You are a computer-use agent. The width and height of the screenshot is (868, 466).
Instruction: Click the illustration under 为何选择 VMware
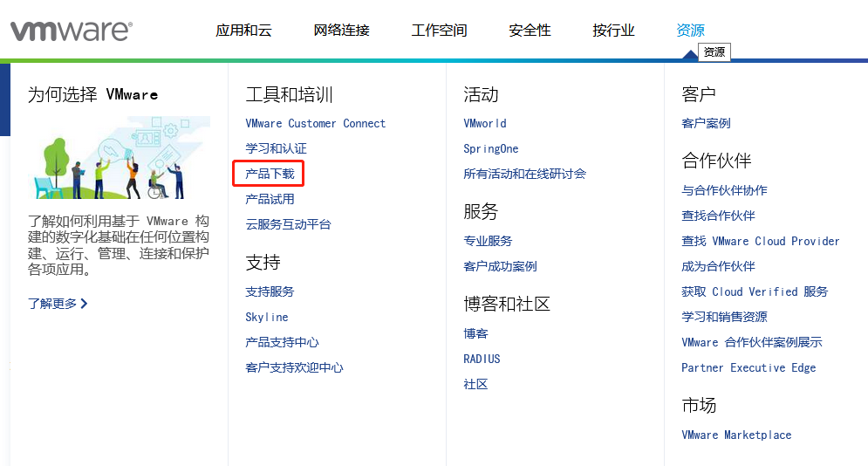coord(119,158)
